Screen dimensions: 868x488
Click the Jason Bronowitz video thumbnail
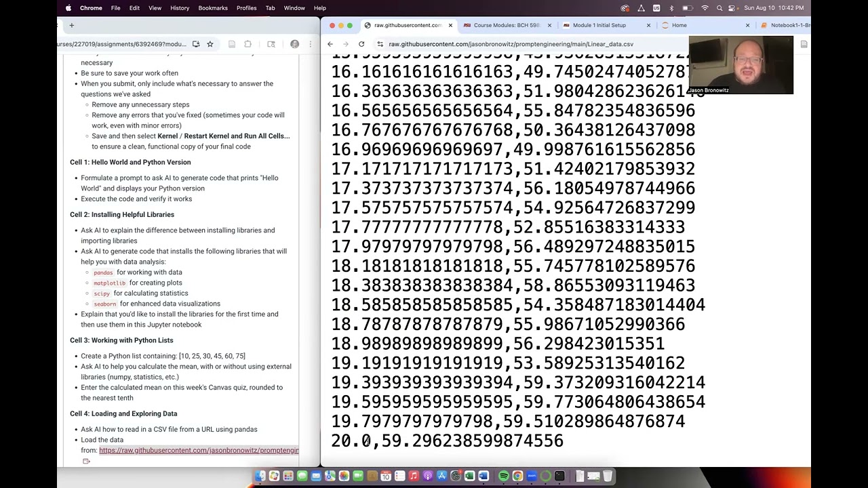[x=741, y=65]
